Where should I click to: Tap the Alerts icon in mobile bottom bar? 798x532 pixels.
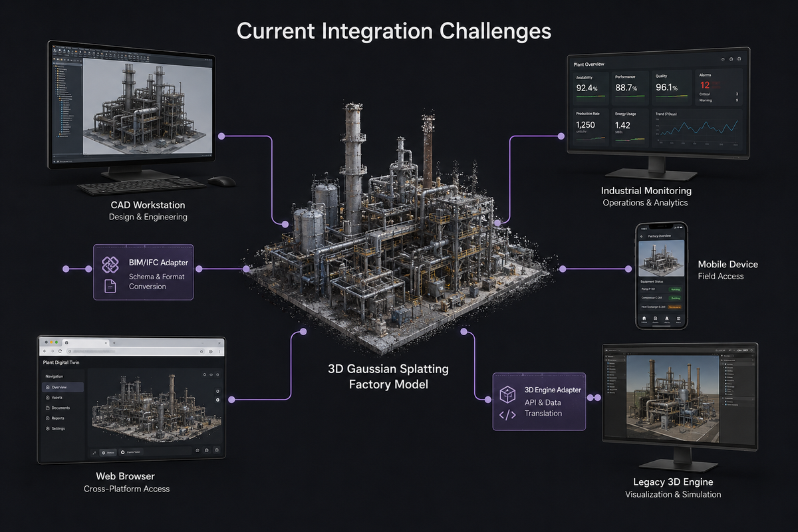point(667,319)
